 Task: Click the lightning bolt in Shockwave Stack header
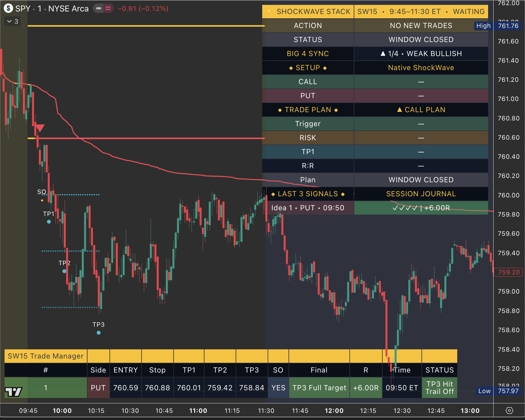coord(269,11)
